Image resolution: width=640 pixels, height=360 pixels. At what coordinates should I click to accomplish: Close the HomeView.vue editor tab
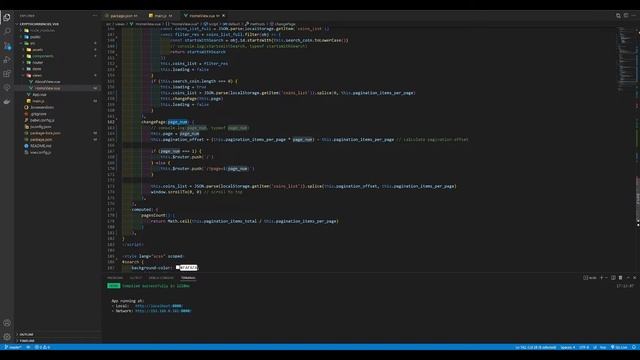[x=224, y=16]
